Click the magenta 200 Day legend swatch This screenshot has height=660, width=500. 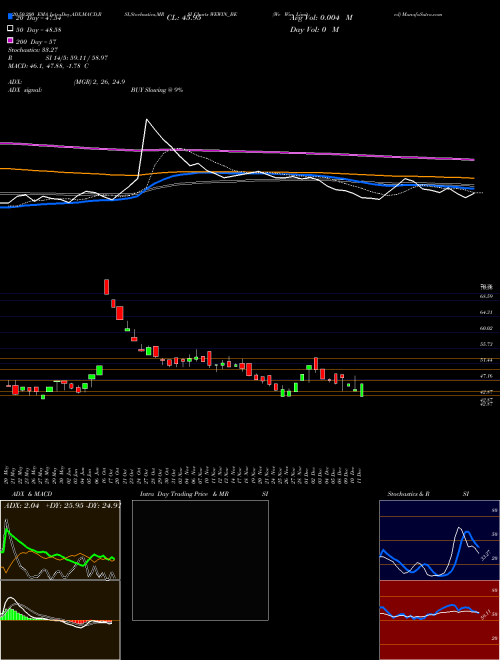coord(11,41)
